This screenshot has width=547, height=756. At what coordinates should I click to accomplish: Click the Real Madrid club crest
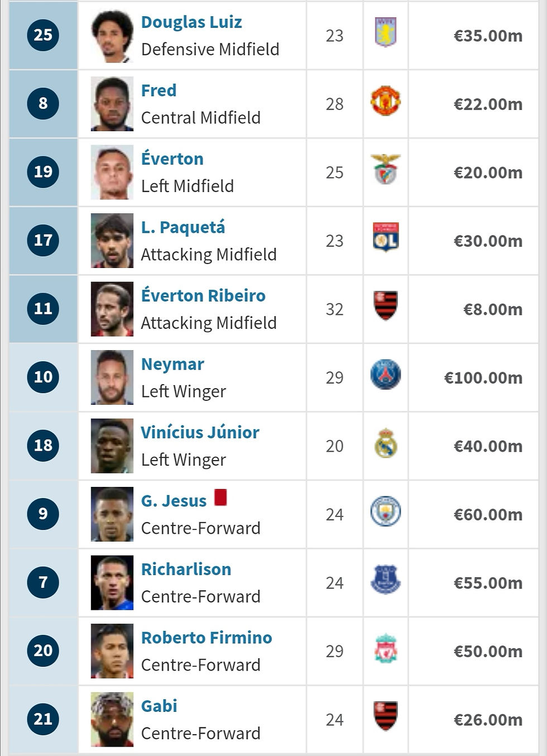[x=386, y=443]
